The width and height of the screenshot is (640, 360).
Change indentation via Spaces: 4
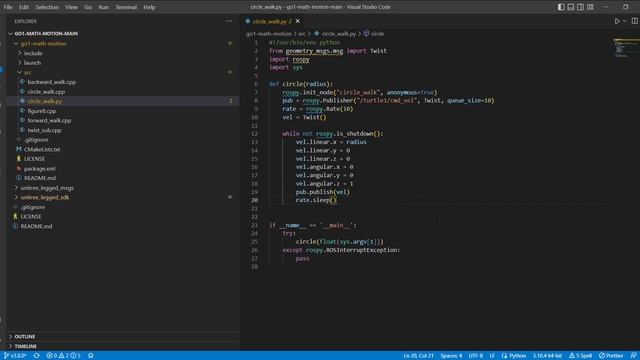click(451, 356)
